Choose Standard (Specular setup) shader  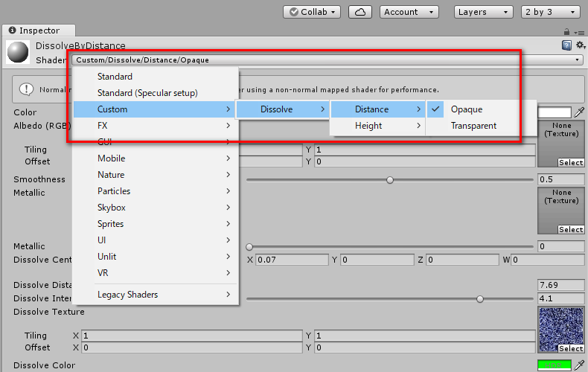tap(156, 93)
